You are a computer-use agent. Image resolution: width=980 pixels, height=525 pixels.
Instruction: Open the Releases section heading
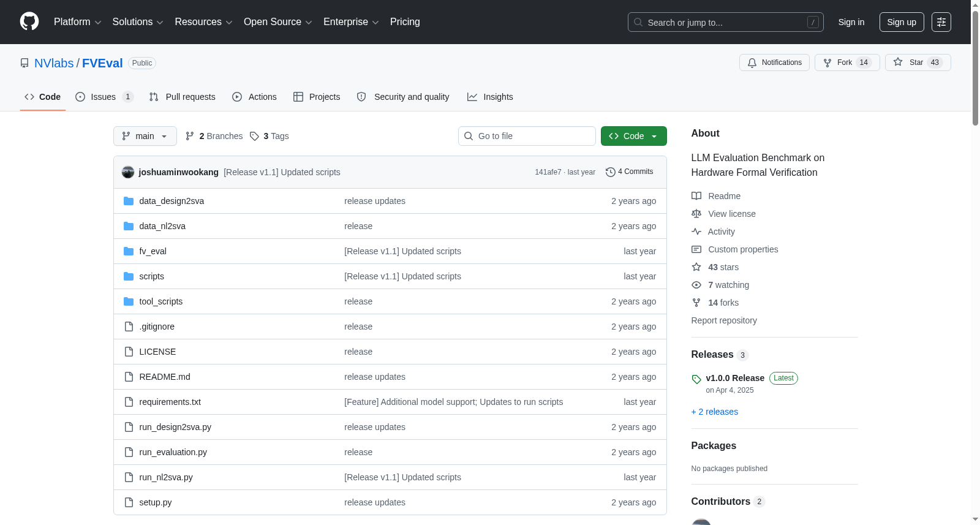(712, 355)
